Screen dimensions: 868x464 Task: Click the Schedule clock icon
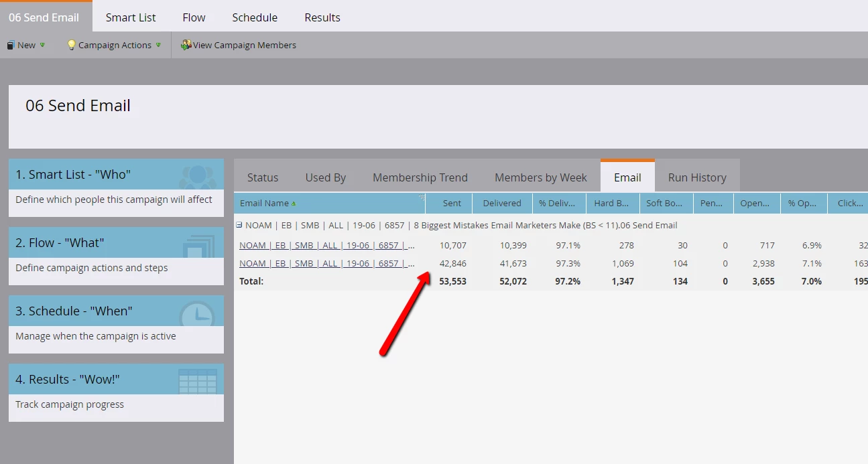(197, 315)
